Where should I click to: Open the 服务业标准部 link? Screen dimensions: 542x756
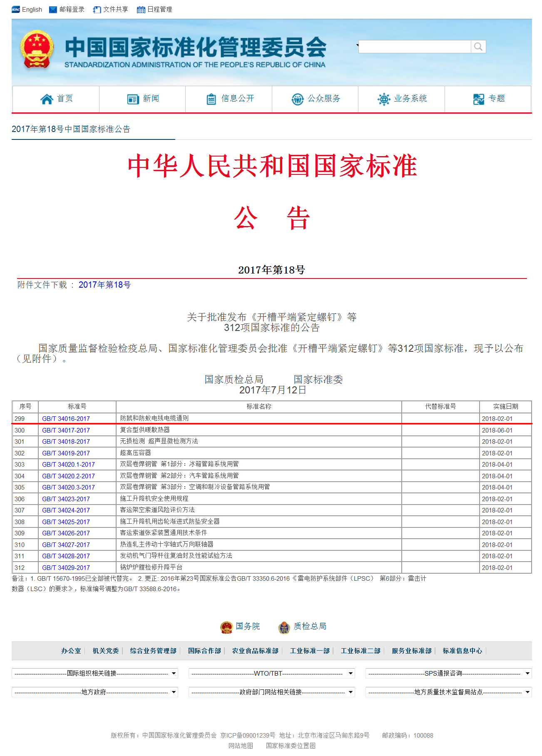click(412, 651)
